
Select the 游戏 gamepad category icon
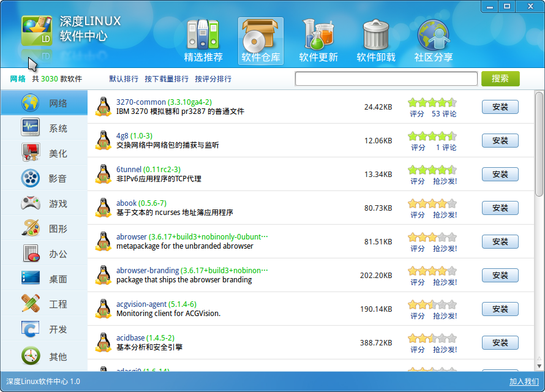click(30, 203)
